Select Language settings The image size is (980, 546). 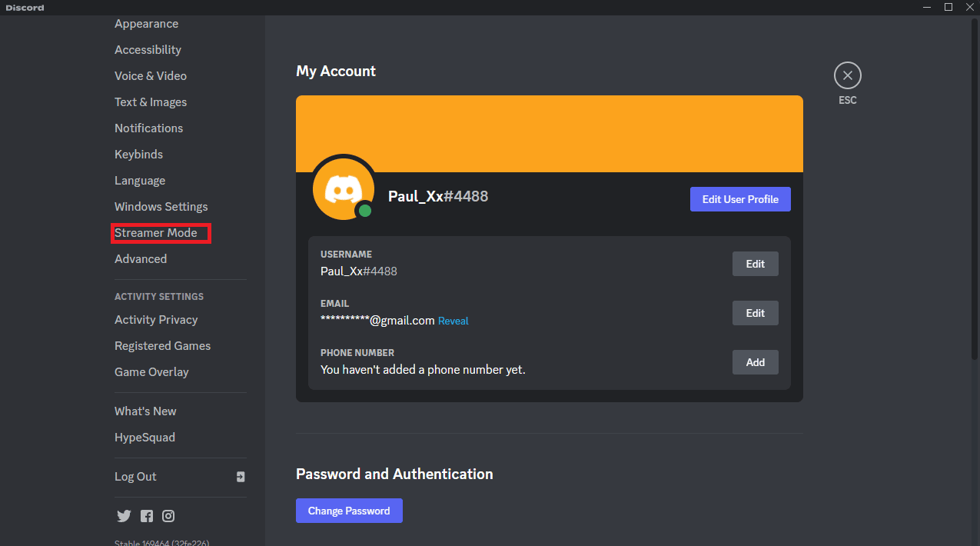coord(140,181)
